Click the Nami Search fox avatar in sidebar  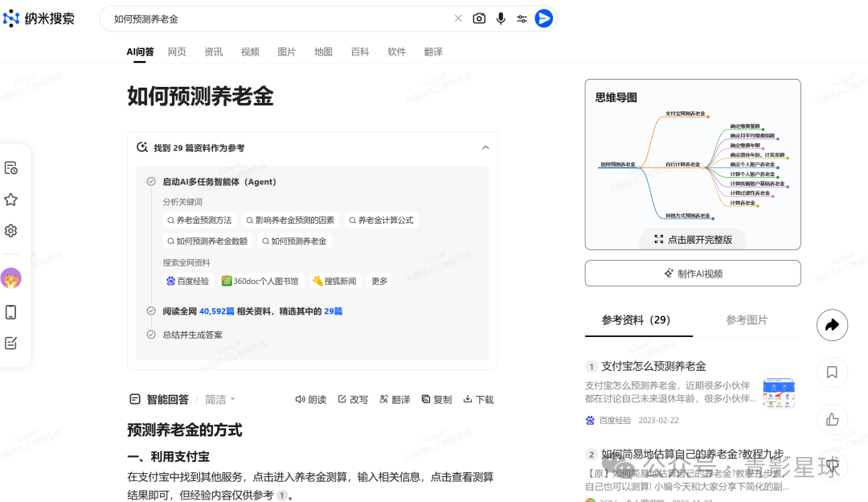point(11,279)
